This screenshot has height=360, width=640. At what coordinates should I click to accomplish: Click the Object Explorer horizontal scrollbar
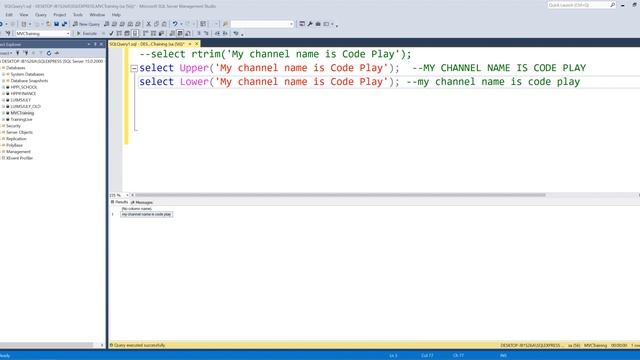tap(47, 345)
